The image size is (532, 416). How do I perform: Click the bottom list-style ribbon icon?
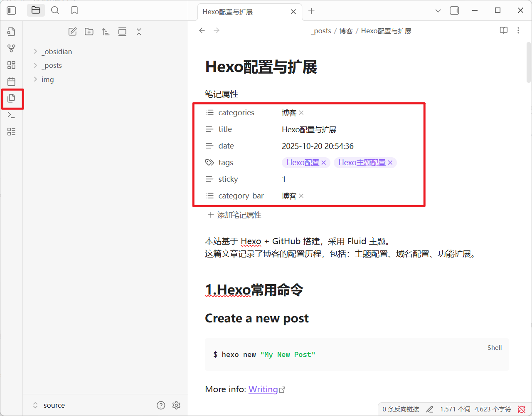[x=12, y=132]
